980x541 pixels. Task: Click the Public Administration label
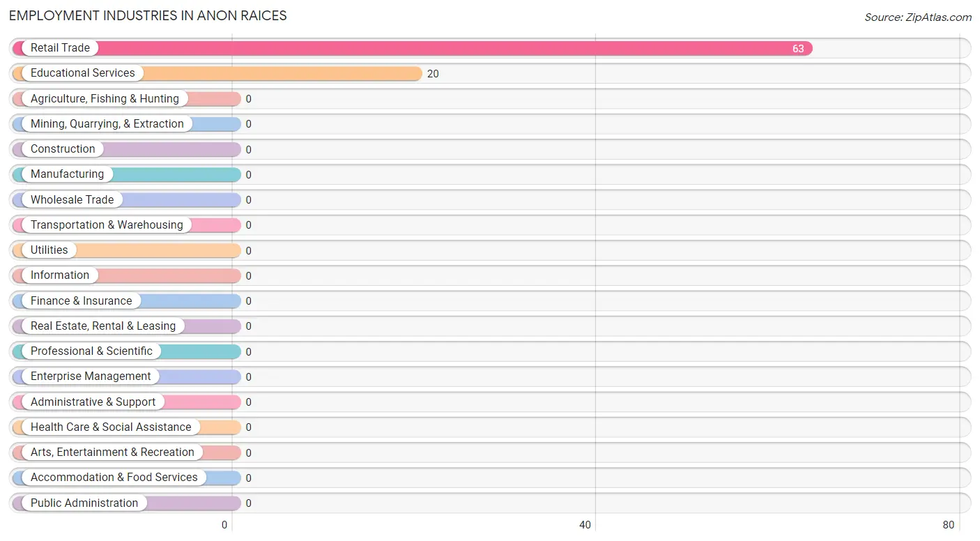84,503
